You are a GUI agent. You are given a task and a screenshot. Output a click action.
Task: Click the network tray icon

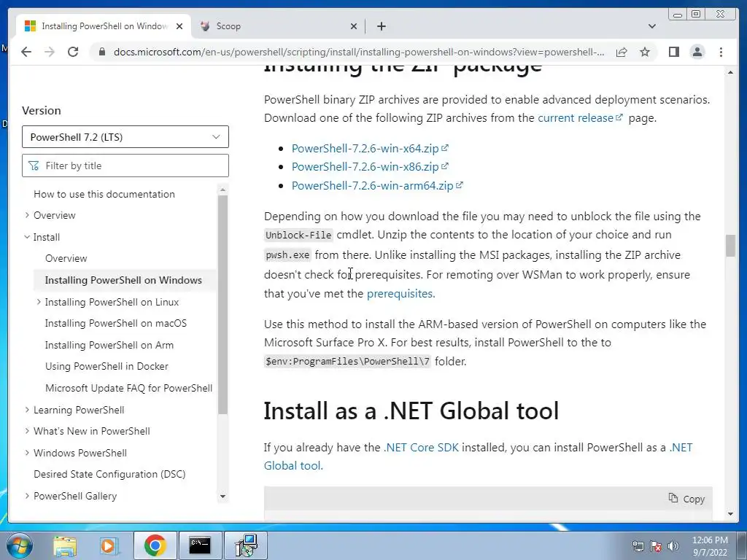(638, 546)
